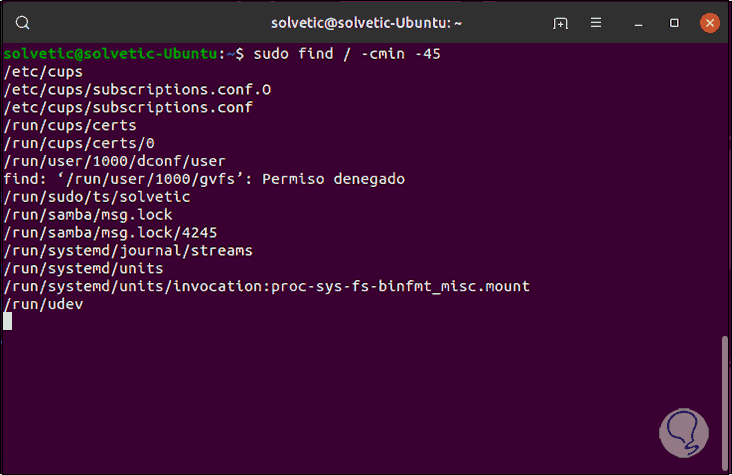Click the /run/systemd/journal/streams line
This screenshot has height=475, width=732.
pos(128,251)
